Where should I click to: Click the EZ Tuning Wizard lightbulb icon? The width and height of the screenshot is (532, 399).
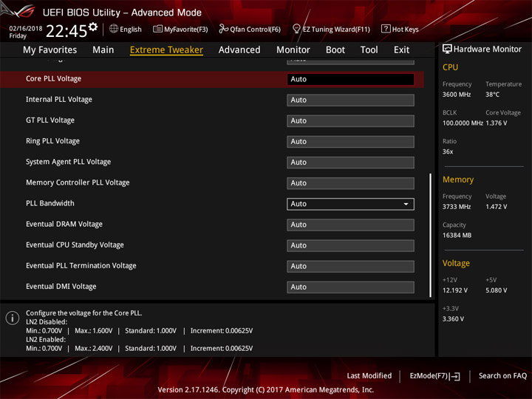[296, 29]
